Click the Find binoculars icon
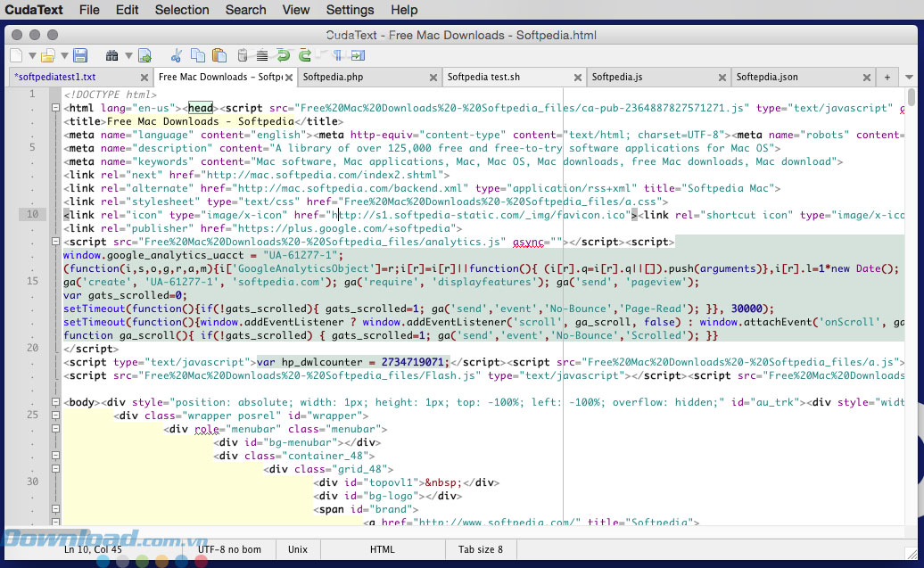The height and width of the screenshot is (568, 924). pyautogui.click(x=112, y=55)
